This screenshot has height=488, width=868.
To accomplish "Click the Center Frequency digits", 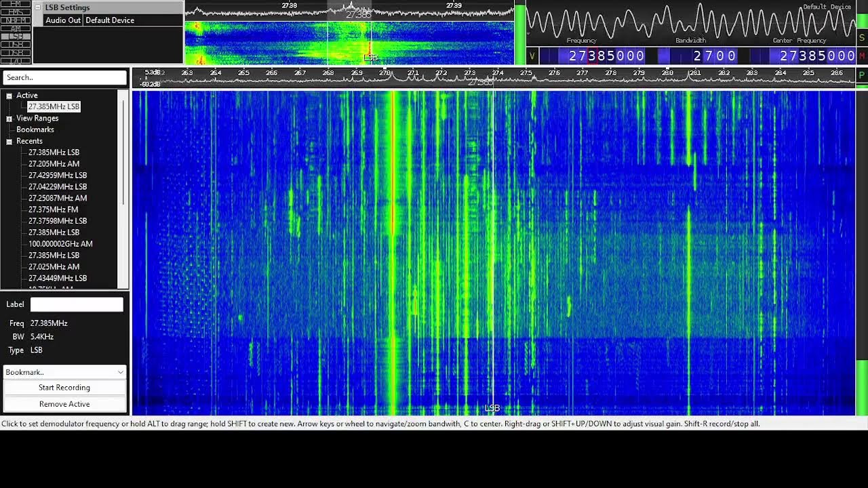I will click(817, 56).
